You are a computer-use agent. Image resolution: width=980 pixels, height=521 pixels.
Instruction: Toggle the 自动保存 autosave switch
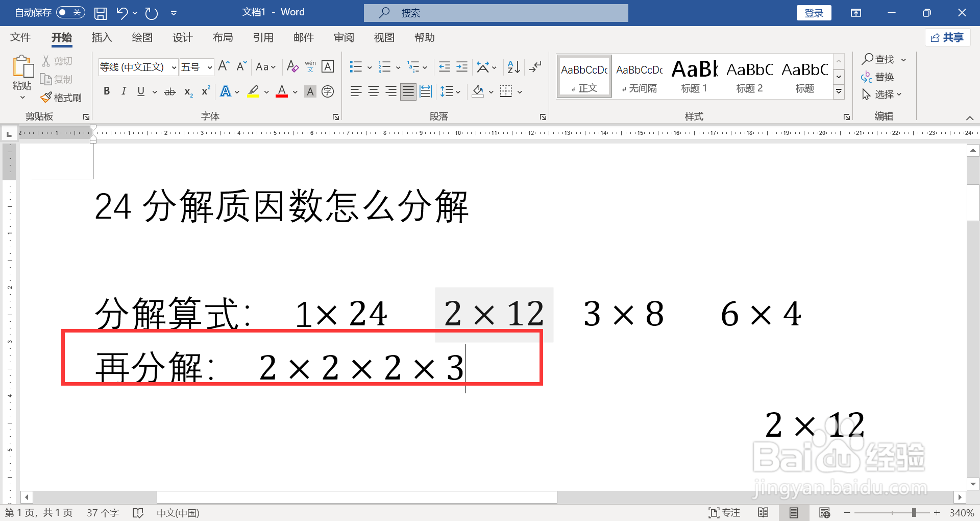click(70, 12)
